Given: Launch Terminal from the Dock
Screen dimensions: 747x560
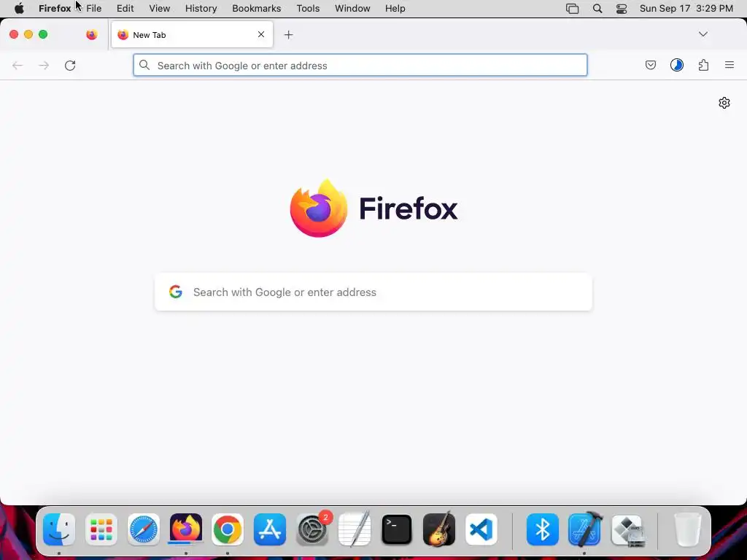Looking at the screenshot, I should point(397,529).
